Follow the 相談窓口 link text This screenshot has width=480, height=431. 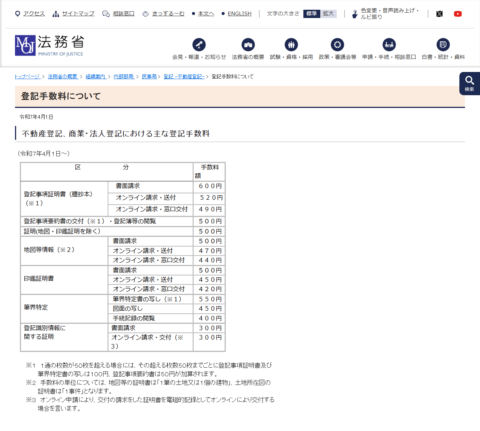pyautogui.click(x=124, y=14)
